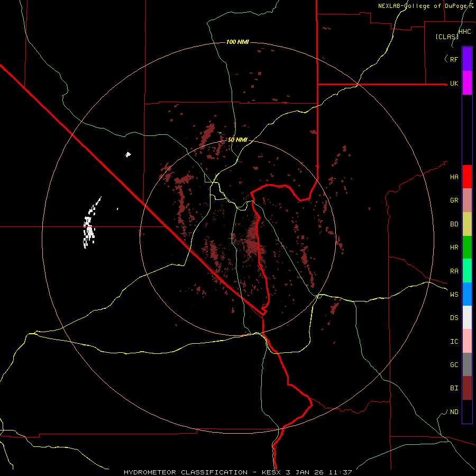Pick the dark red BI legend swatch
476x476 pixels.
point(467,388)
